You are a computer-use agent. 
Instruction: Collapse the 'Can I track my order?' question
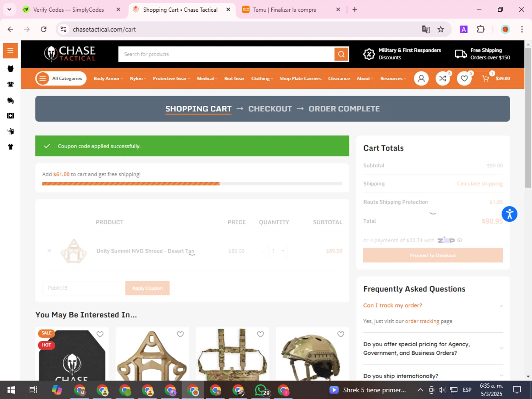pos(433,305)
